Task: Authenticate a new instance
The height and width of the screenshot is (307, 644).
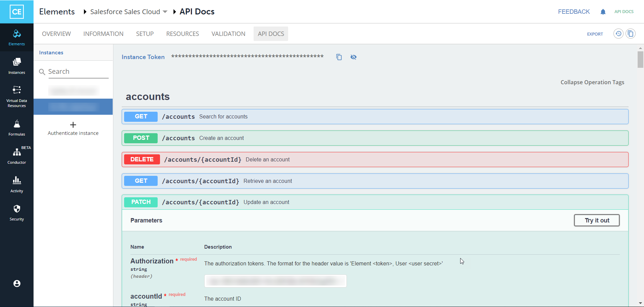Action: pyautogui.click(x=73, y=129)
